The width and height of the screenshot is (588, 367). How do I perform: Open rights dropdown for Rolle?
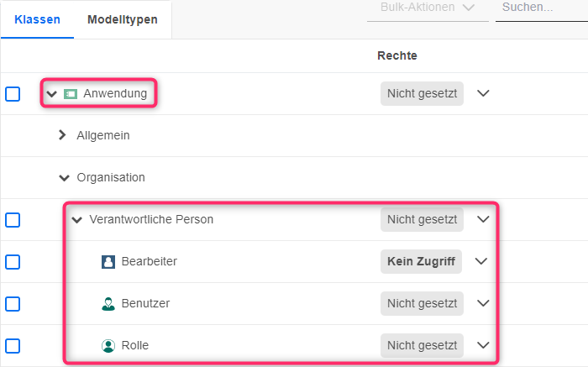coord(483,345)
